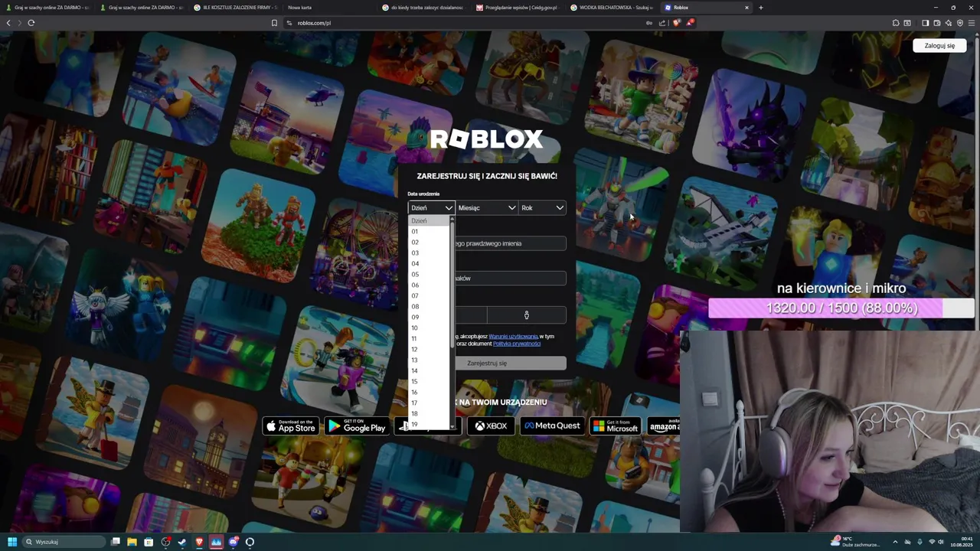This screenshot has width=980, height=551.
Task: Click the day list scrollbar down arrow
Action: tap(452, 426)
